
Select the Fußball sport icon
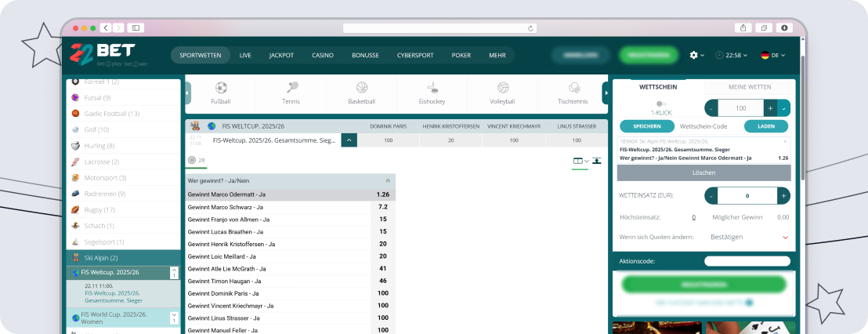point(221,88)
